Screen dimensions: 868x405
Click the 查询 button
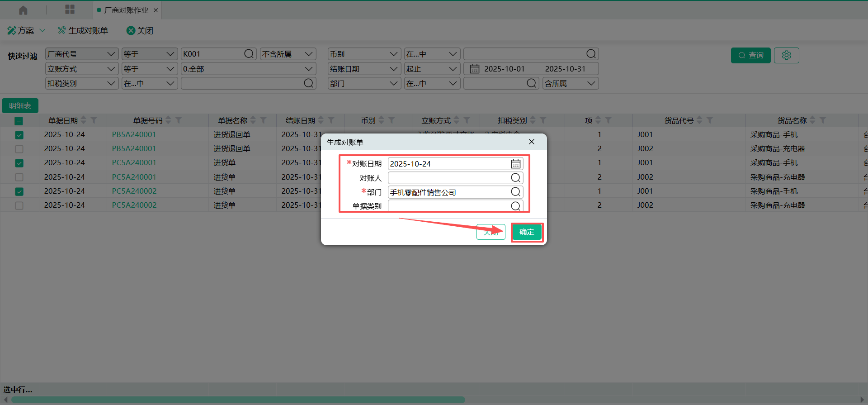coord(750,55)
